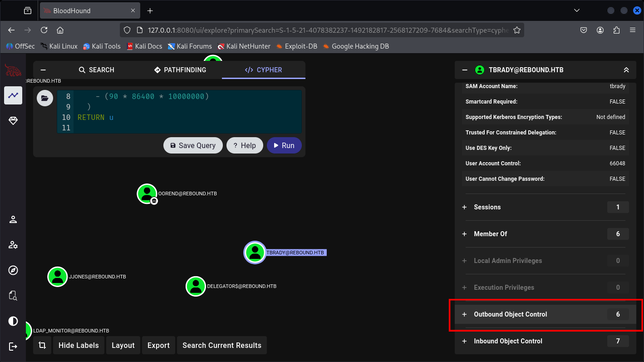Viewport: 644px width, 362px height.
Task: Click the folder icon beside Cypher editor
Action: click(x=44, y=98)
